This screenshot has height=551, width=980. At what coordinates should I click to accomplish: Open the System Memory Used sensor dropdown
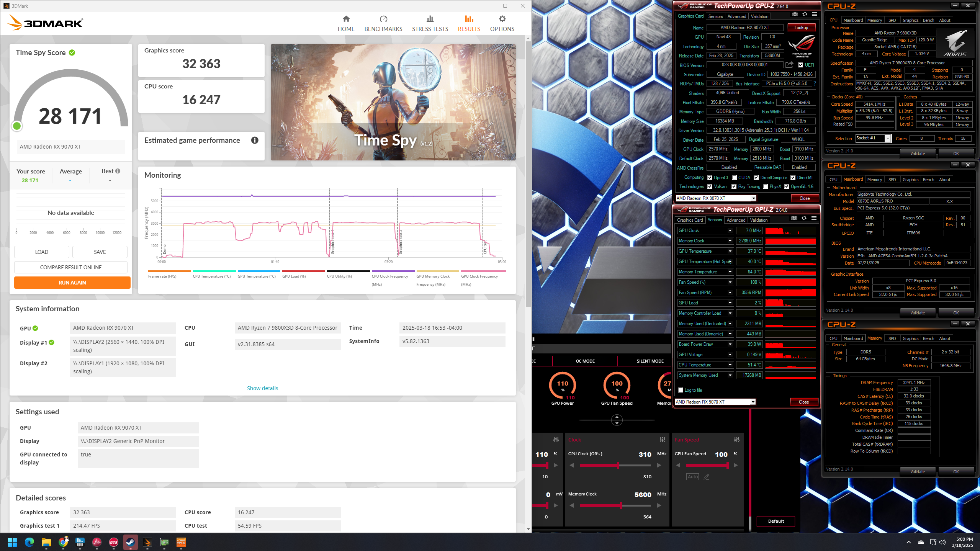click(x=730, y=375)
